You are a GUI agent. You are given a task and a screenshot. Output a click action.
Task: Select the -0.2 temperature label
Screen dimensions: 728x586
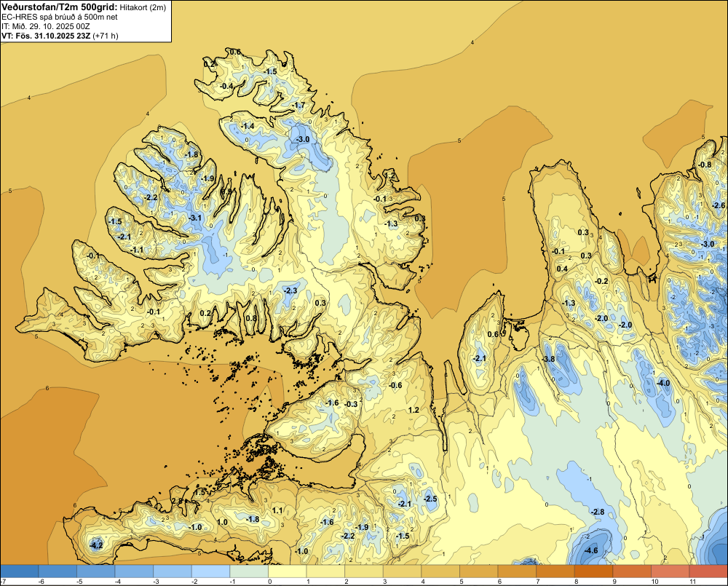pyautogui.click(x=601, y=281)
